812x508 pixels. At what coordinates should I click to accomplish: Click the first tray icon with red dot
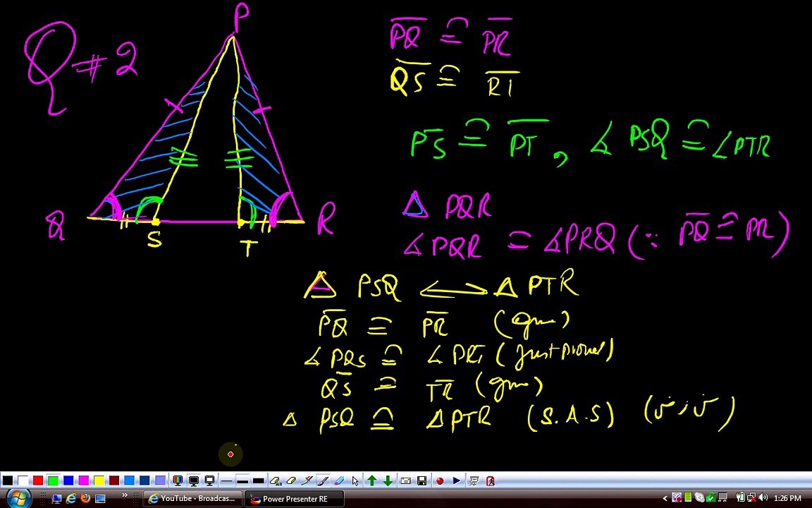tap(677, 497)
